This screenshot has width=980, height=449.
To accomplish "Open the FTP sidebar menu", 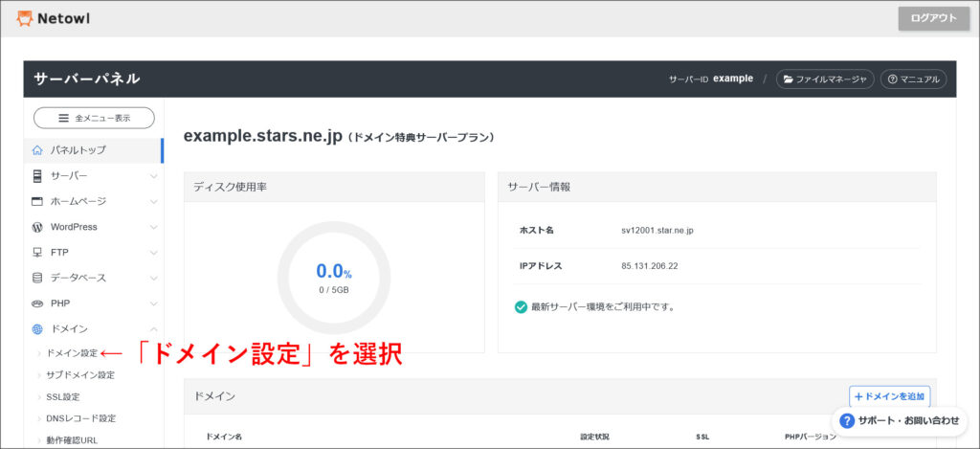I will (94, 253).
